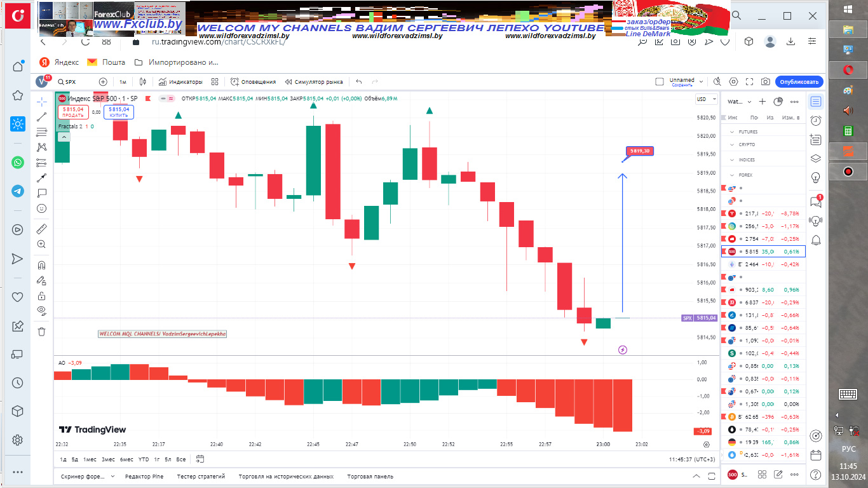The width and height of the screenshot is (868, 488).
Task: Select the brush drawing tool
Action: tap(41, 178)
